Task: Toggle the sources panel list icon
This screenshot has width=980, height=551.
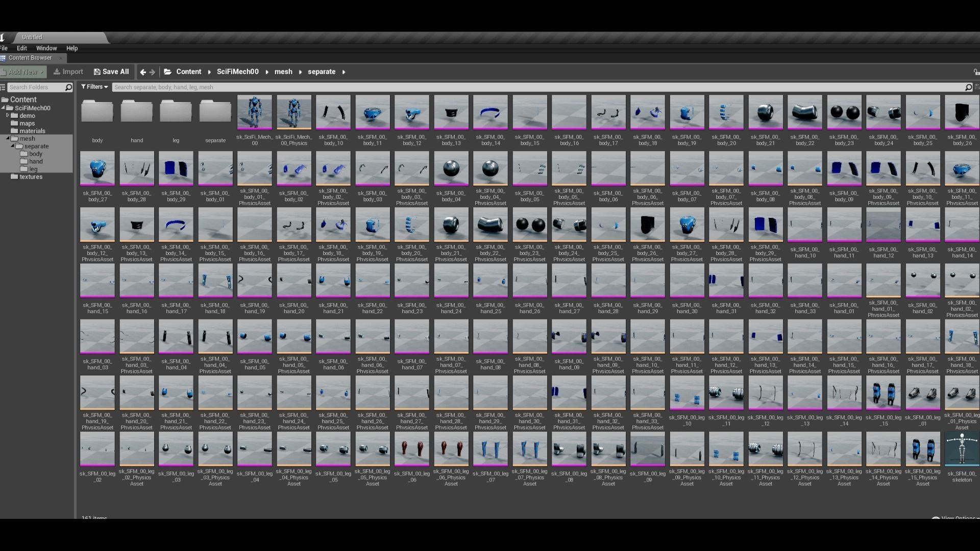Action: pos(3,87)
